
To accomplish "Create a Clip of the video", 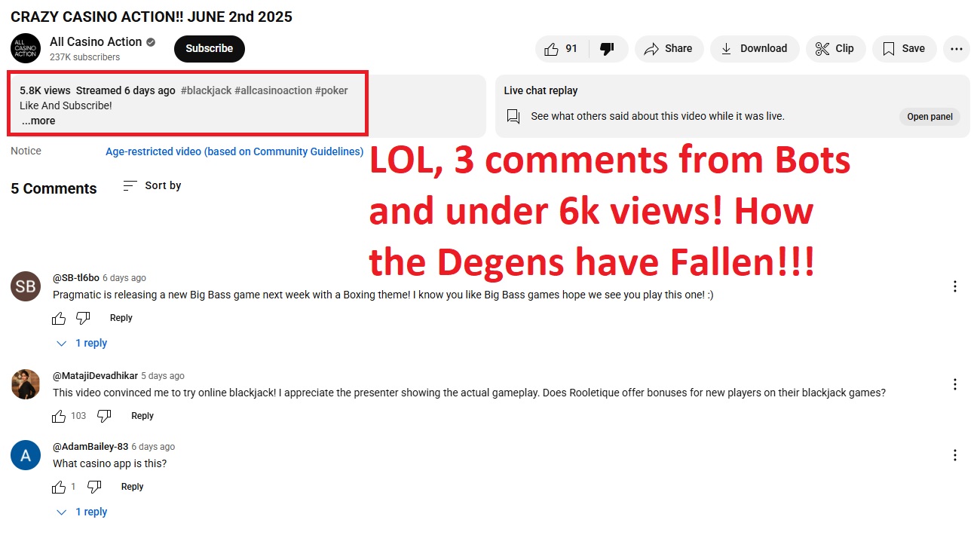I will (x=835, y=49).
